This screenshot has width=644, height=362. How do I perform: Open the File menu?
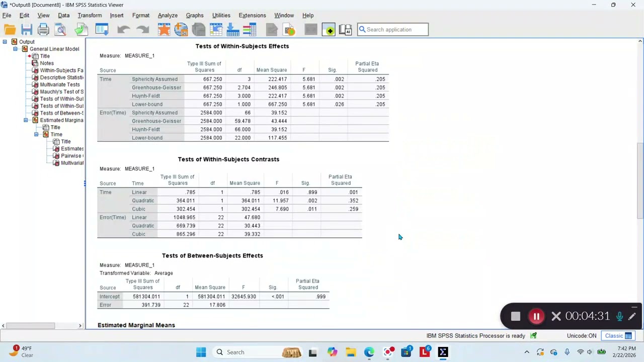pyautogui.click(x=7, y=16)
